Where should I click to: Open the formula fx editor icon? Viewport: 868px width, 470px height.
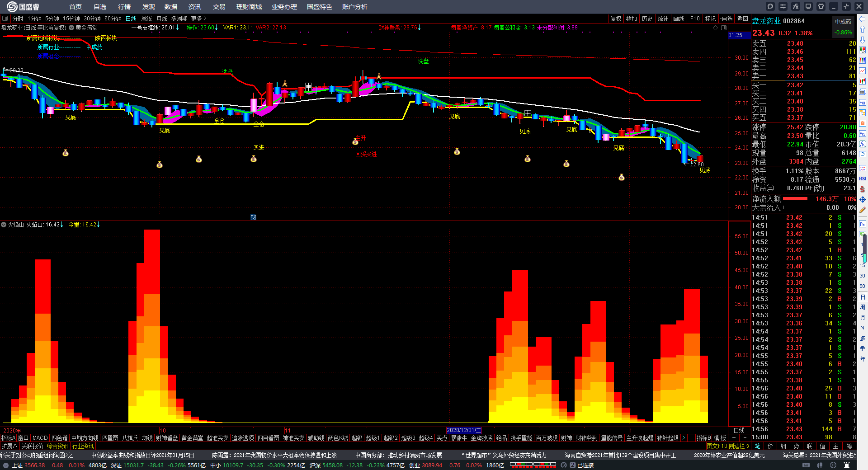pos(796,6)
